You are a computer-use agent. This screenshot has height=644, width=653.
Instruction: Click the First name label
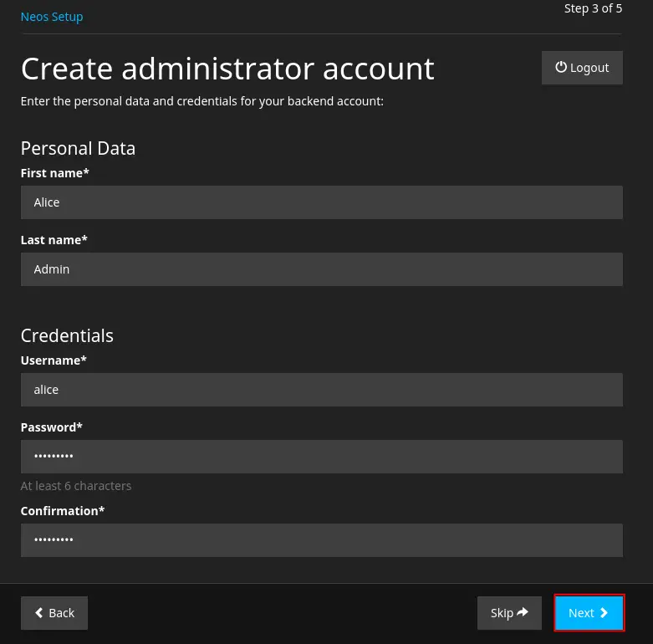[55, 173]
